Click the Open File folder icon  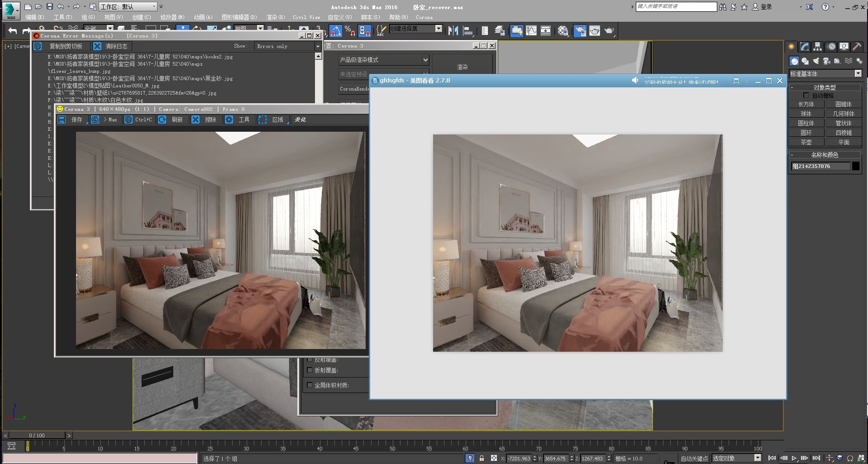click(x=39, y=7)
